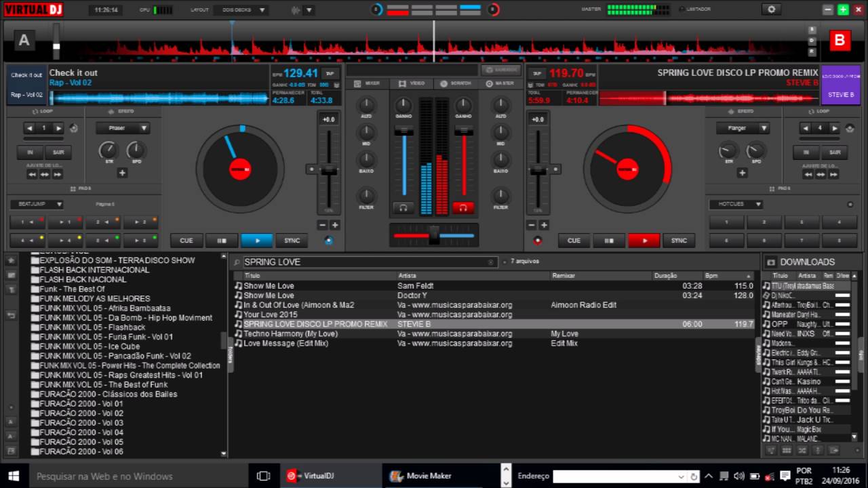Screen dimensions: 868x488
Task: Switch to the VIDEO tab
Action: [411, 83]
